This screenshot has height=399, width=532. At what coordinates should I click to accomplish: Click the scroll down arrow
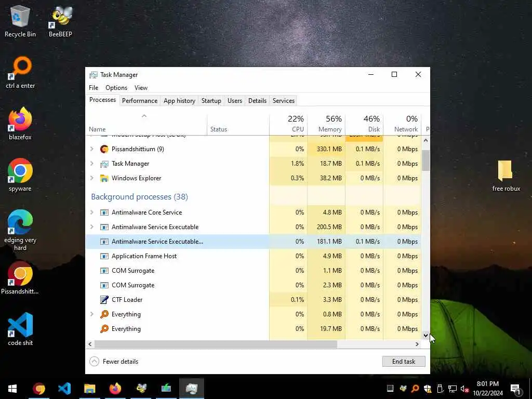click(x=426, y=336)
